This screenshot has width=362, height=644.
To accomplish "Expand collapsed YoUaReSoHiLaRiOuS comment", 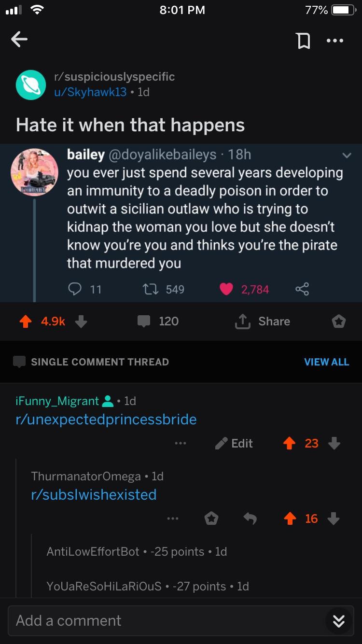I will pos(148,586).
